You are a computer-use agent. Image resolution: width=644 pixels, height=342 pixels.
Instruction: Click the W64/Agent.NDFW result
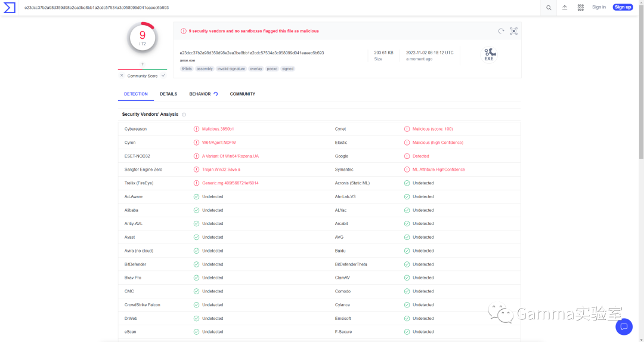pyautogui.click(x=219, y=143)
